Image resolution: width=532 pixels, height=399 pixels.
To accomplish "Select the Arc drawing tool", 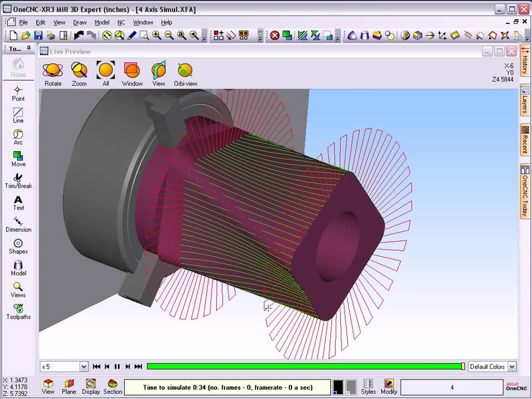I will pyautogui.click(x=18, y=137).
